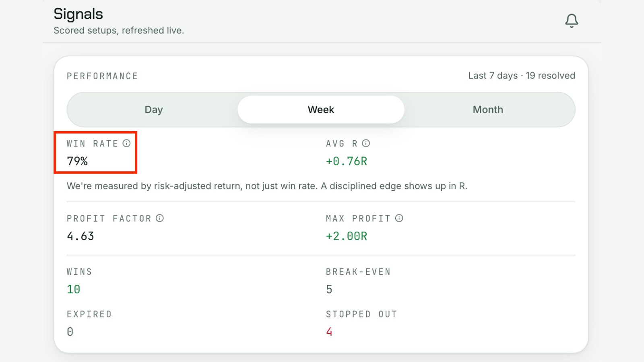
Task: Switch performance period to Day
Action: click(153, 109)
